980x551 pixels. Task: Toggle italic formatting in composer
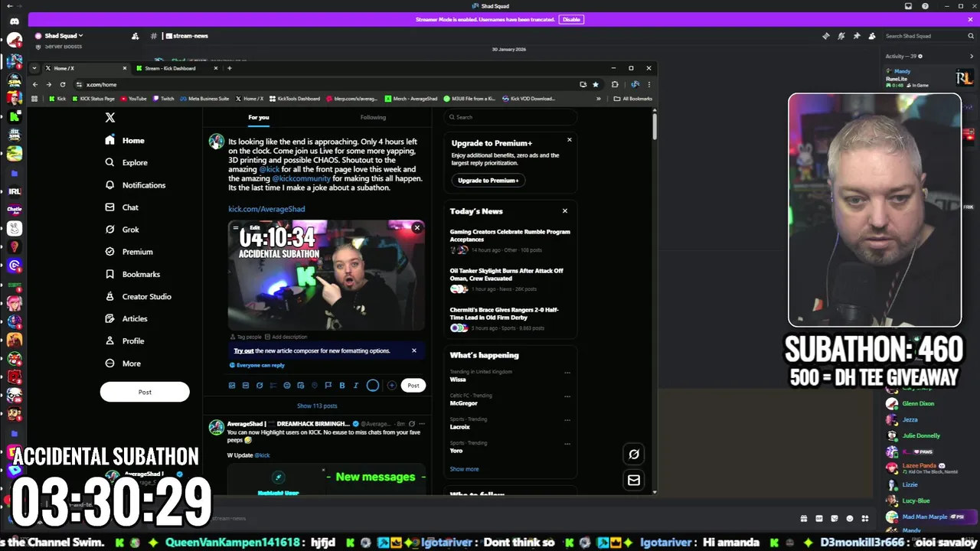pyautogui.click(x=355, y=386)
